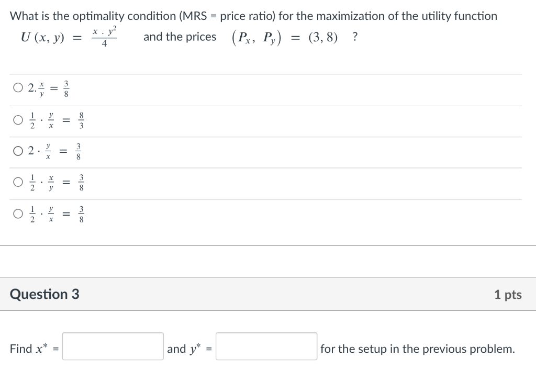The height and width of the screenshot is (392, 536).
Task: Click the formula text 2·x/y = 3/8
Action: [49, 88]
